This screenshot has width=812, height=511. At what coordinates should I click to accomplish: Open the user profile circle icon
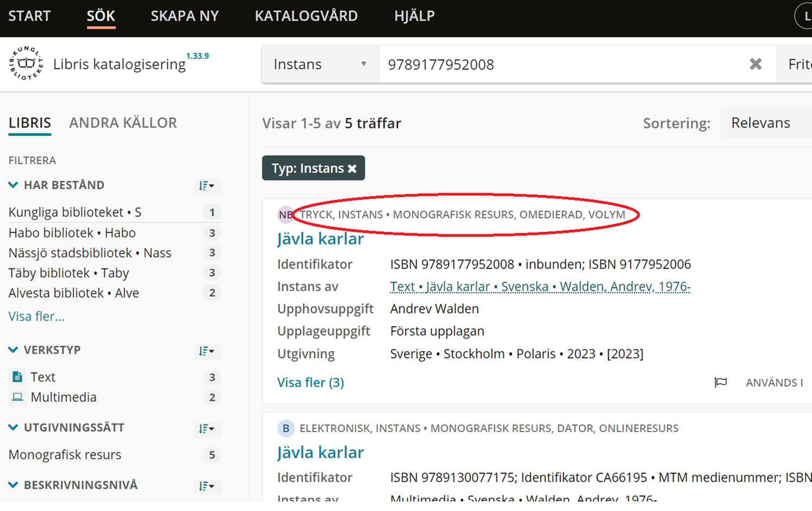point(804,16)
